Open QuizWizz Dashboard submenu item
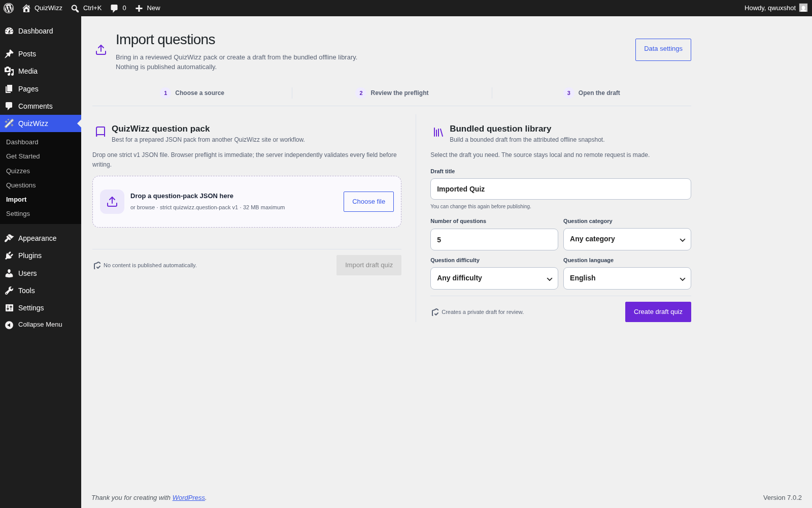Screen dimensions: 812x508 click(22, 142)
